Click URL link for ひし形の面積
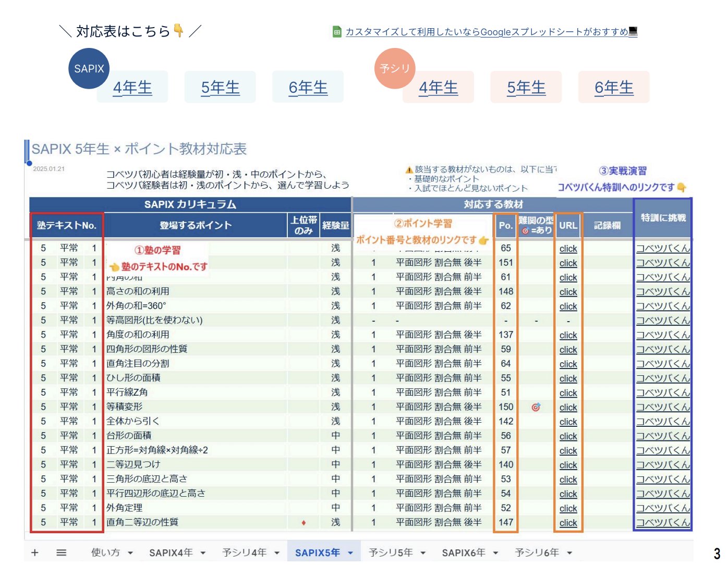The width and height of the screenshot is (728, 565). pyautogui.click(x=568, y=378)
